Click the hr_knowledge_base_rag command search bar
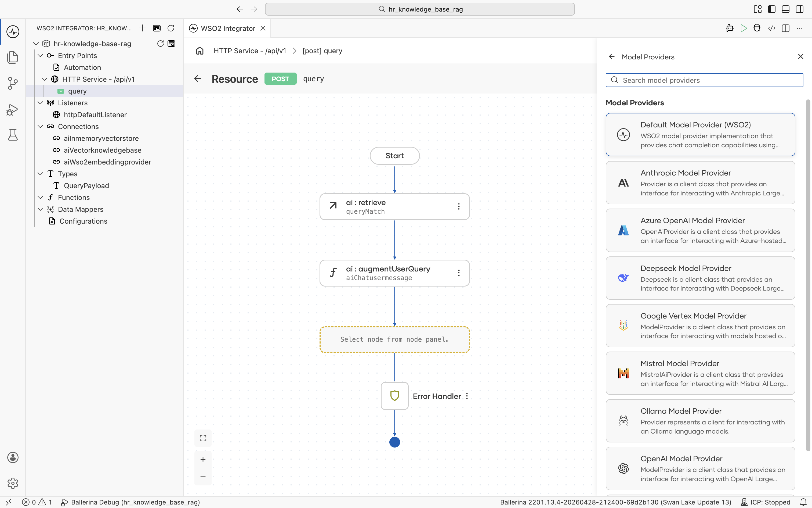The image size is (812, 508). point(420,9)
